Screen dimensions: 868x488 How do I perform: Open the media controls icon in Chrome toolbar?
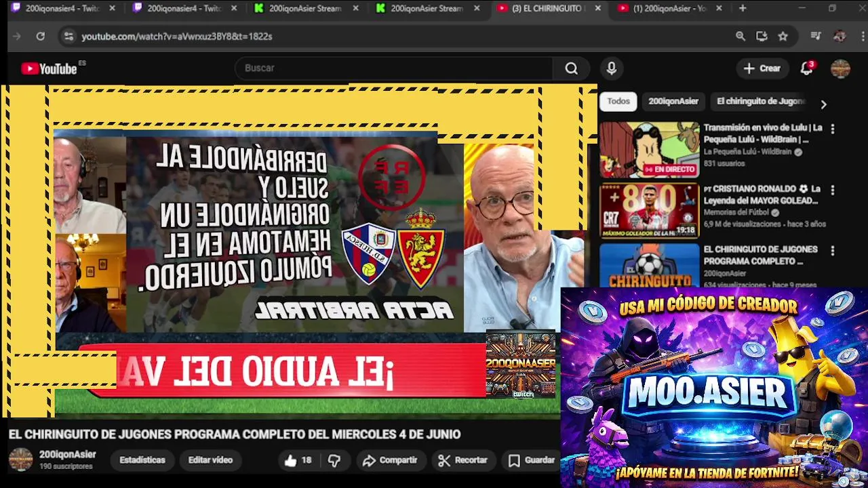point(816,37)
